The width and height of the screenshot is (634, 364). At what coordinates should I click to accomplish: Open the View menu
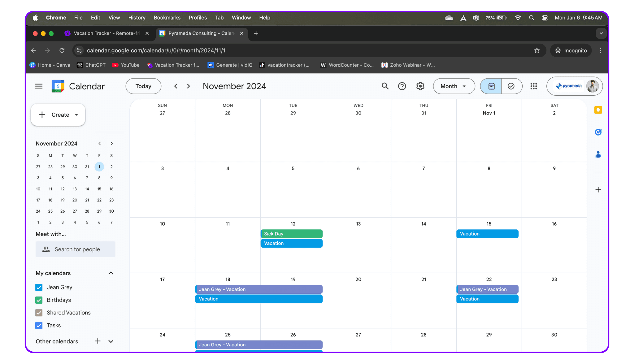pos(114,18)
